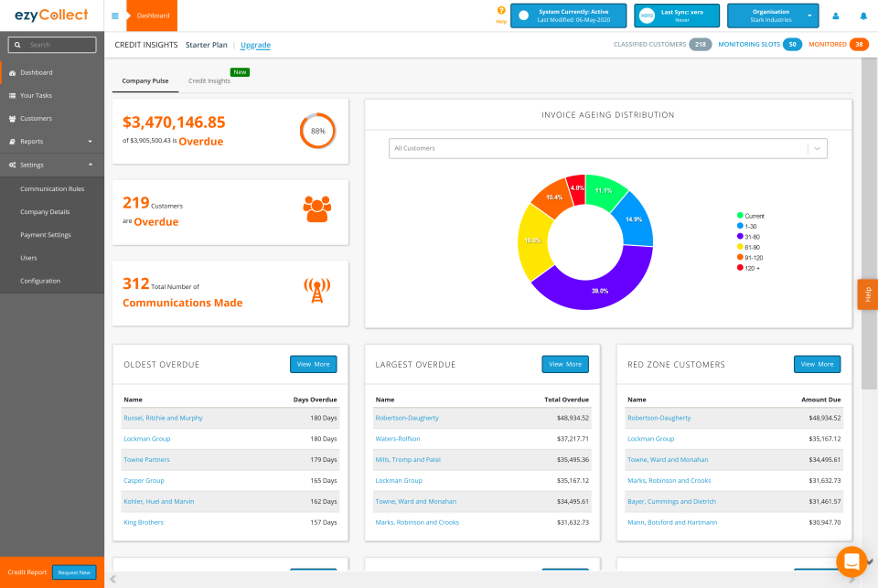Open the live chat bubble icon
Viewport: 878px width, 588px height.
click(851, 561)
